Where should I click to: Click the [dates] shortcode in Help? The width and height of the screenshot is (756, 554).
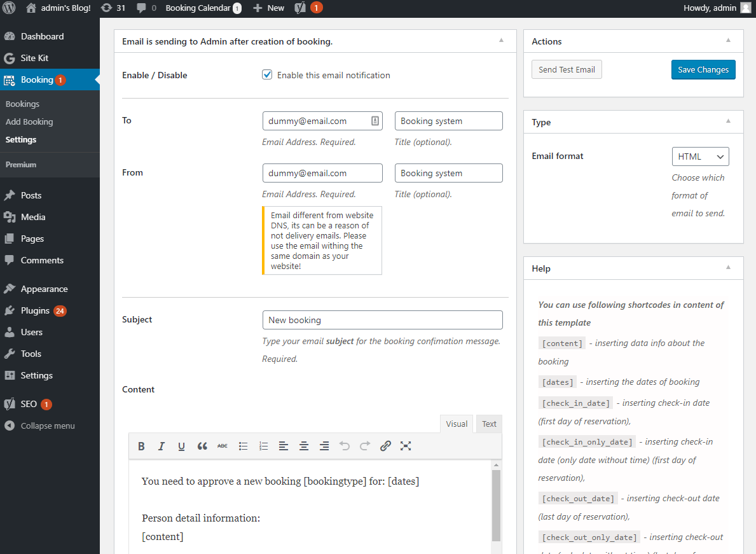point(558,382)
